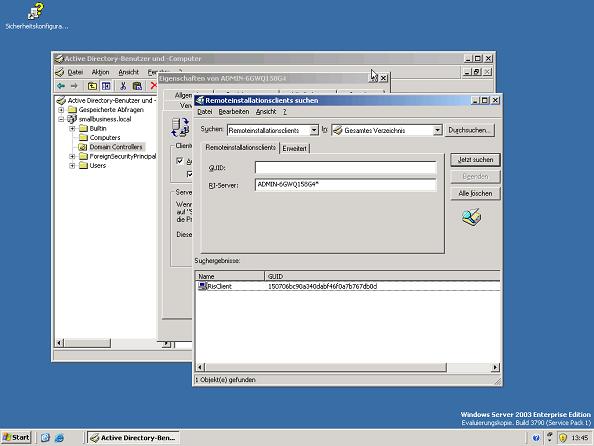Open the Bearbeiten menu
This screenshot has height=446, width=594.
coord(234,111)
